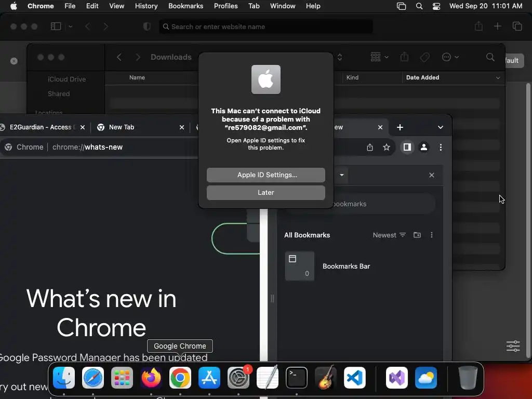Open Safari tab overview icon
This screenshot has width=532, height=399.
517,26
